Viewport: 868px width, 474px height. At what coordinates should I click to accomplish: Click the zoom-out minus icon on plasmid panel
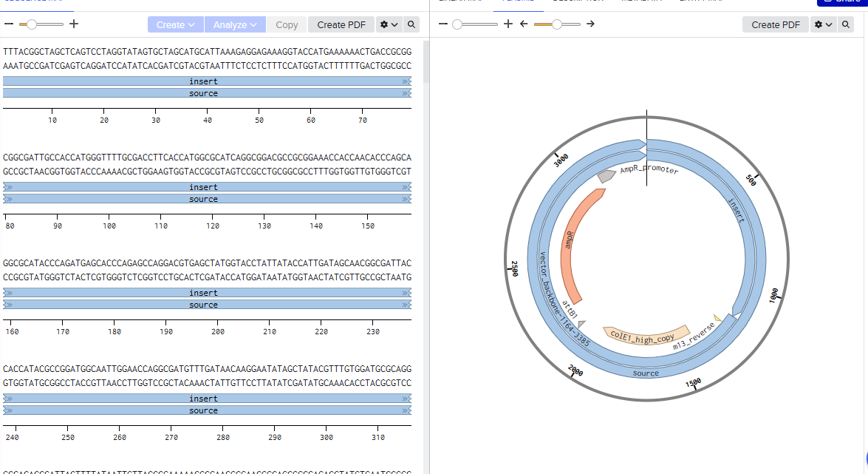click(x=442, y=24)
